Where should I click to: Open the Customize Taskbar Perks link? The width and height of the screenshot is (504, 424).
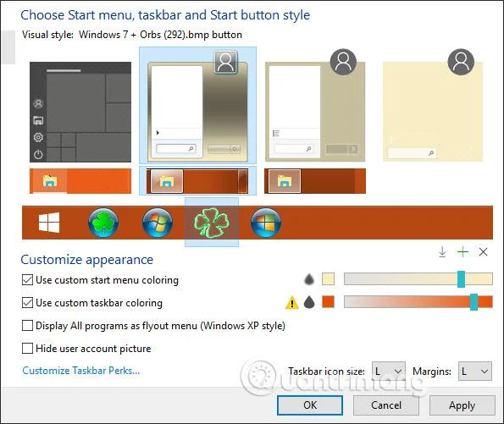click(x=81, y=371)
